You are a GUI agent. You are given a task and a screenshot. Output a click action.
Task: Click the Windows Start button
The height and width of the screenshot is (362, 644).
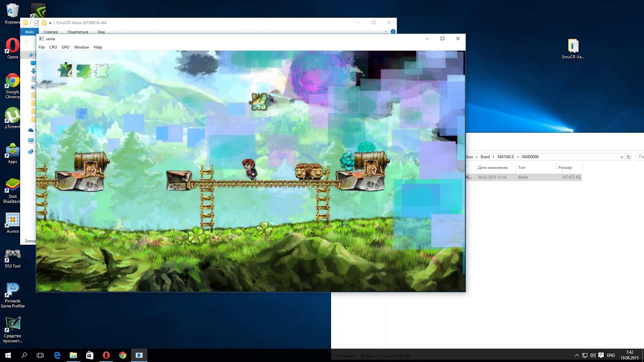(x=8, y=355)
